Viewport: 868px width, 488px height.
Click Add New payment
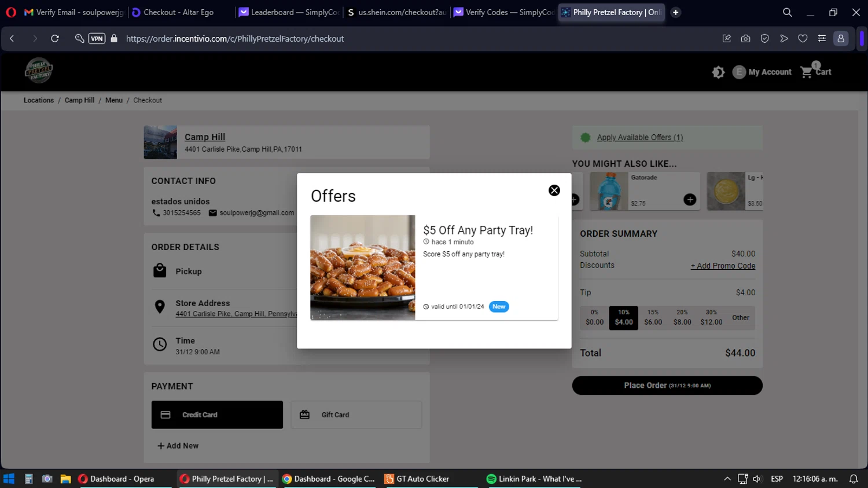click(178, 446)
